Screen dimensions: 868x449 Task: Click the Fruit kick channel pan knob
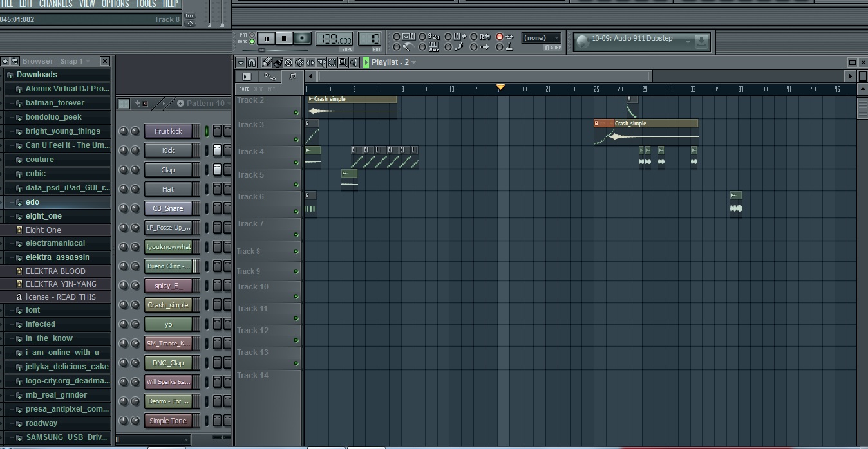124,131
